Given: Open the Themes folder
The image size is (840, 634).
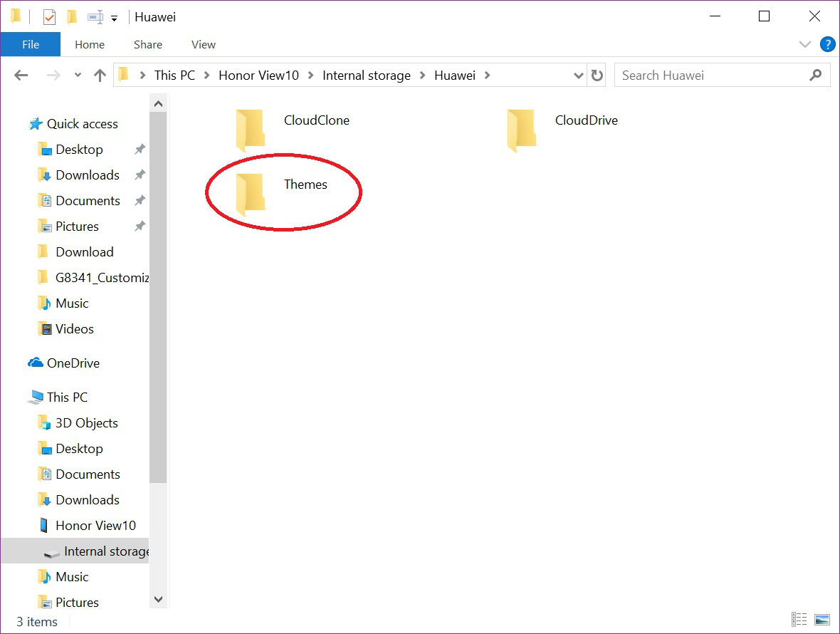Looking at the screenshot, I should tap(282, 194).
